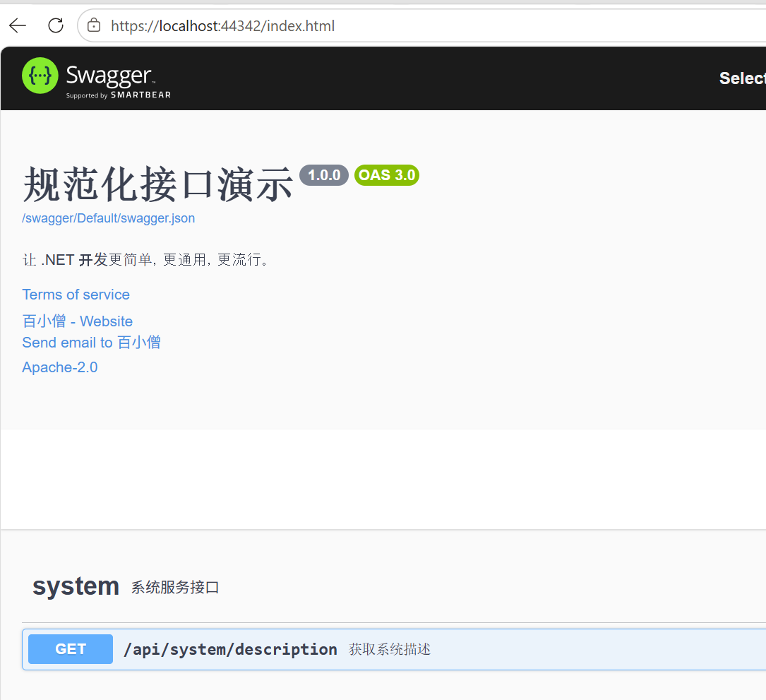This screenshot has height=700, width=766.
Task: Click the Swagger logo icon
Action: tap(40, 76)
